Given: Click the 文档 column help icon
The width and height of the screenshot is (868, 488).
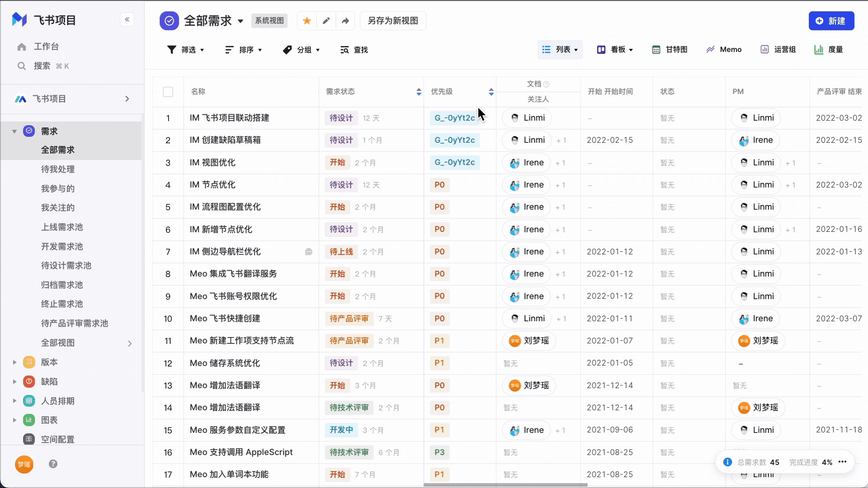Looking at the screenshot, I should click(x=546, y=84).
